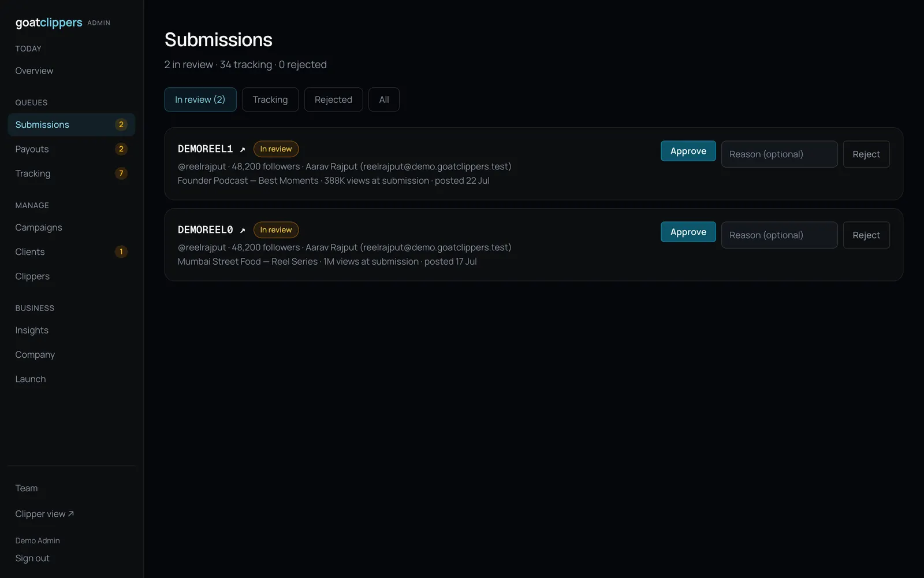Show the All submissions tab
Image resolution: width=924 pixels, height=578 pixels.
point(384,99)
